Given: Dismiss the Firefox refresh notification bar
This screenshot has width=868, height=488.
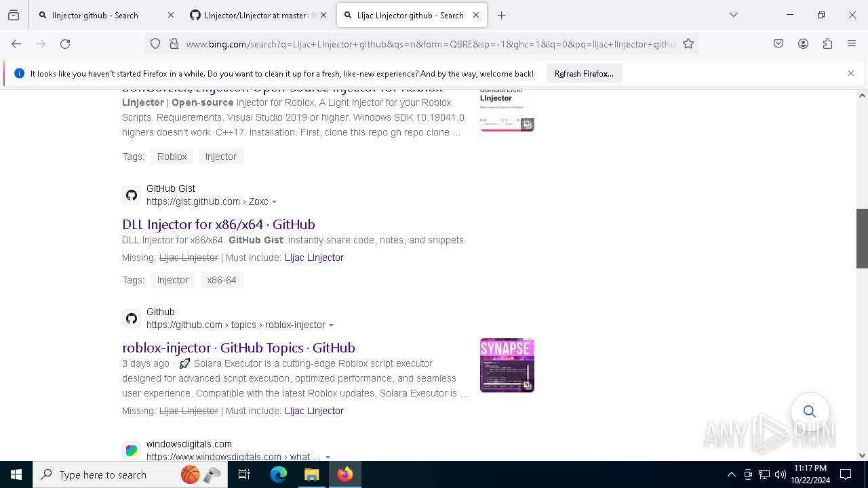Looking at the screenshot, I should (851, 73).
